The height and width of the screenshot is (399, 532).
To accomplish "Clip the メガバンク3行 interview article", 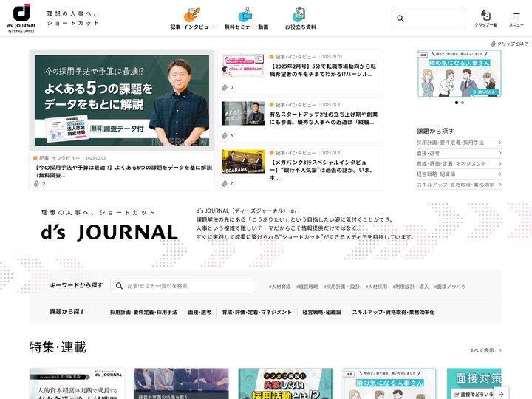I will pos(225,183).
